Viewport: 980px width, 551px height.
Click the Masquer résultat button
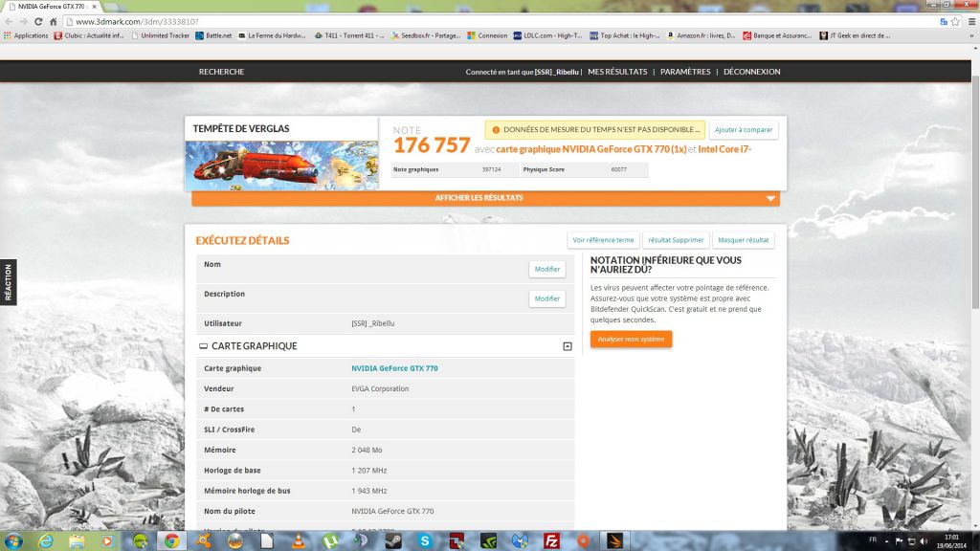coord(743,240)
